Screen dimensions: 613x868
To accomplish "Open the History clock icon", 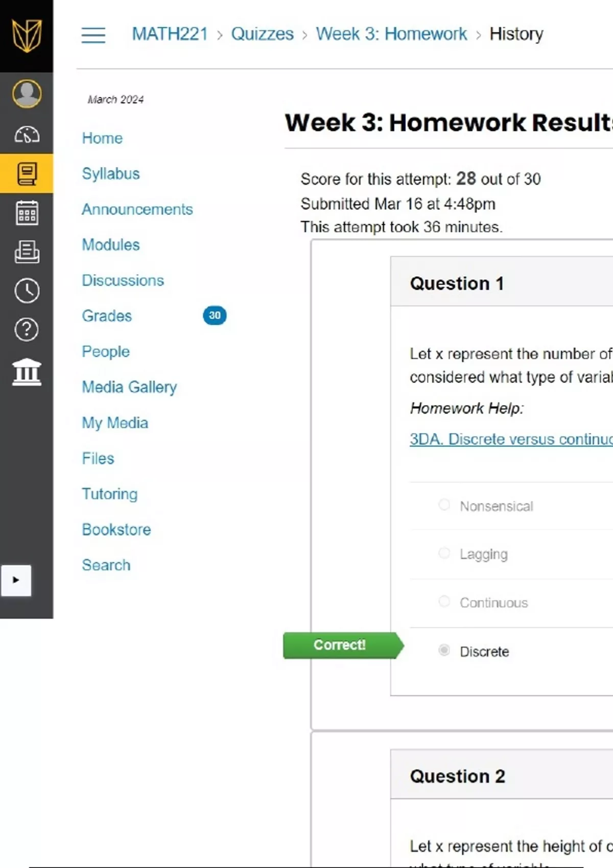I will pos(27,291).
